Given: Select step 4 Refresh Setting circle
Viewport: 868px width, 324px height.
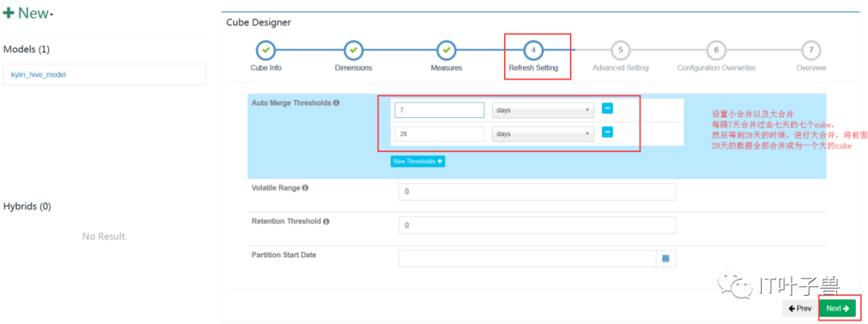Looking at the screenshot, I should tap(534, 51).
